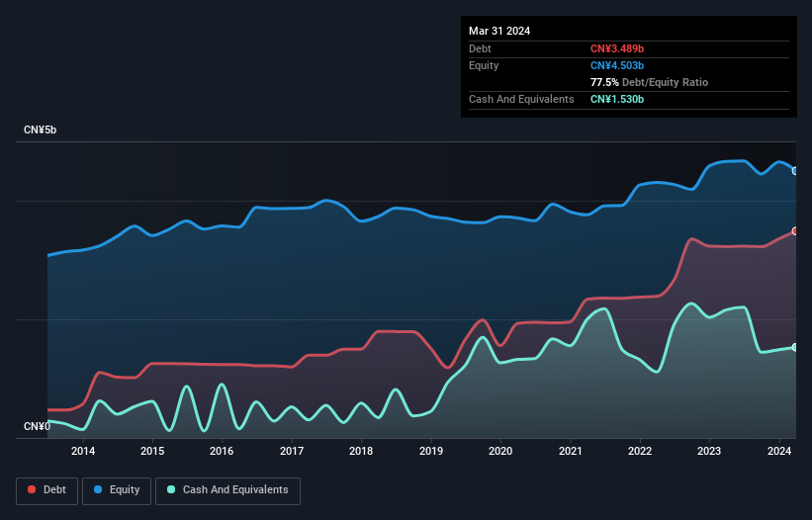This screenshot has height=520, width=812.
Task: Click the blue Equity endpoint marker
Action: [x=795, y=171]
